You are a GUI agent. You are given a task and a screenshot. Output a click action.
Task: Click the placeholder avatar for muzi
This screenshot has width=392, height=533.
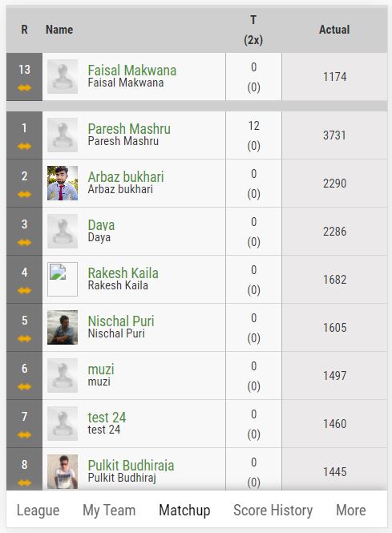click(x=63, y=375)
